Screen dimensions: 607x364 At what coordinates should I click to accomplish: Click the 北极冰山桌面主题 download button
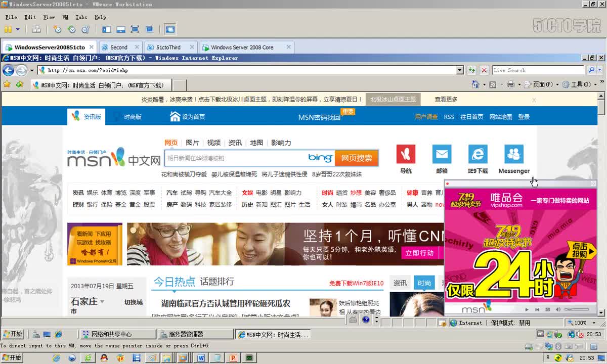[x=393, y=100]
